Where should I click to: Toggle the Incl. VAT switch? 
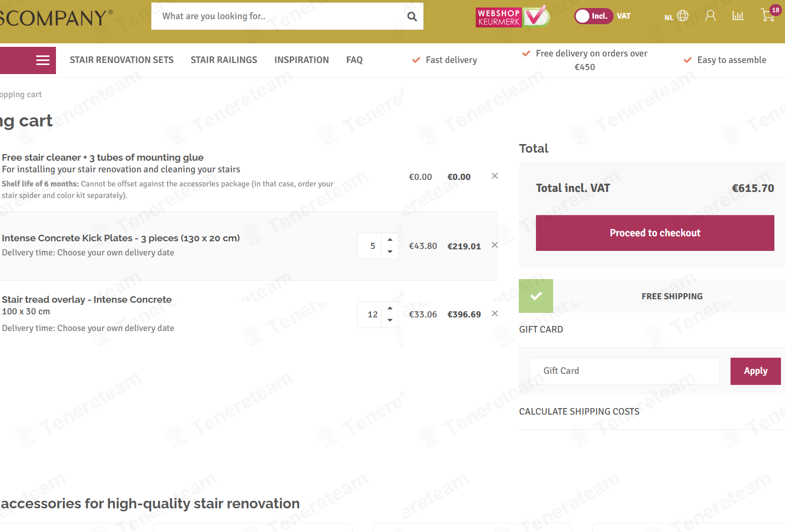tap(594, 16)
